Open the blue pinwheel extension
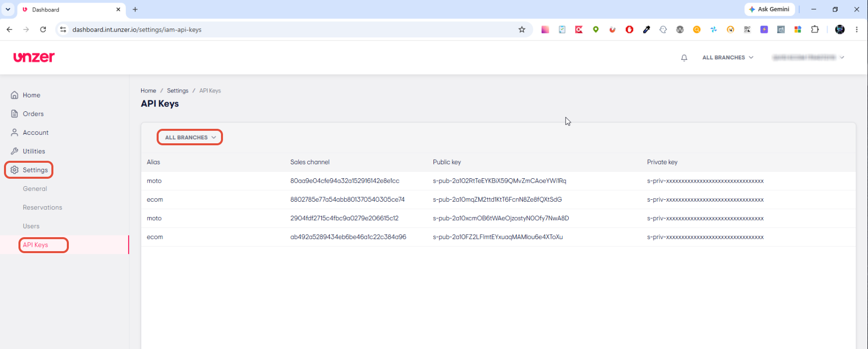 pyautogui.click(x=714, y=29)
